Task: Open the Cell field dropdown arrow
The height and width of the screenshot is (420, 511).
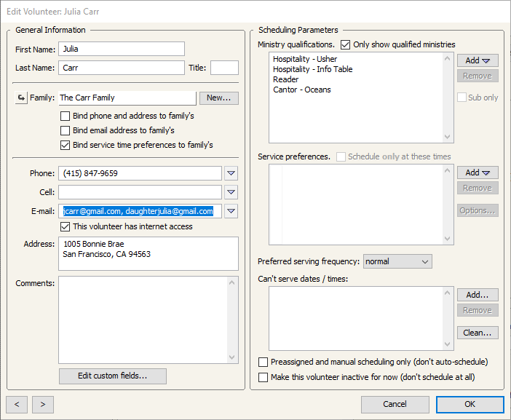Action: (231, 192)
